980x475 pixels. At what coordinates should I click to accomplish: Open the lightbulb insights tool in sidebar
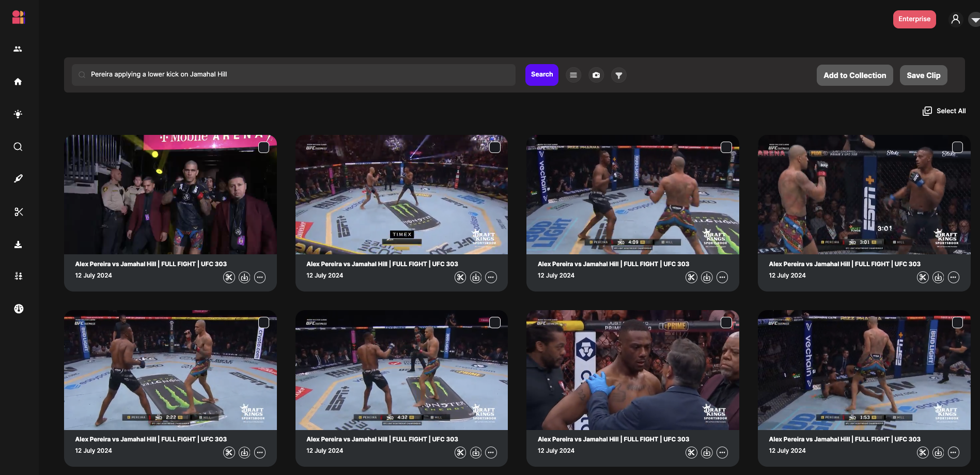[x=18, y=114]
